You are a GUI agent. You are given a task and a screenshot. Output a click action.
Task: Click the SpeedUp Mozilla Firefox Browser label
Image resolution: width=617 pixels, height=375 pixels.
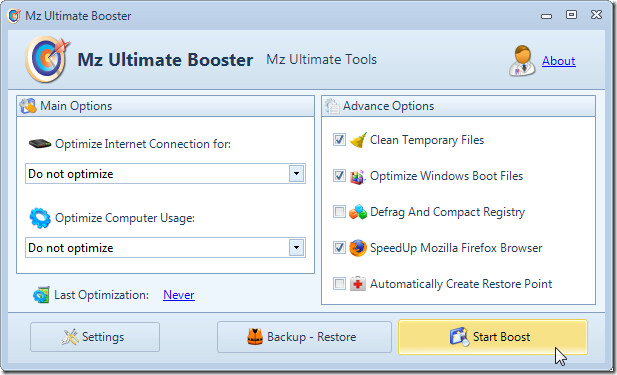point(456,248)
